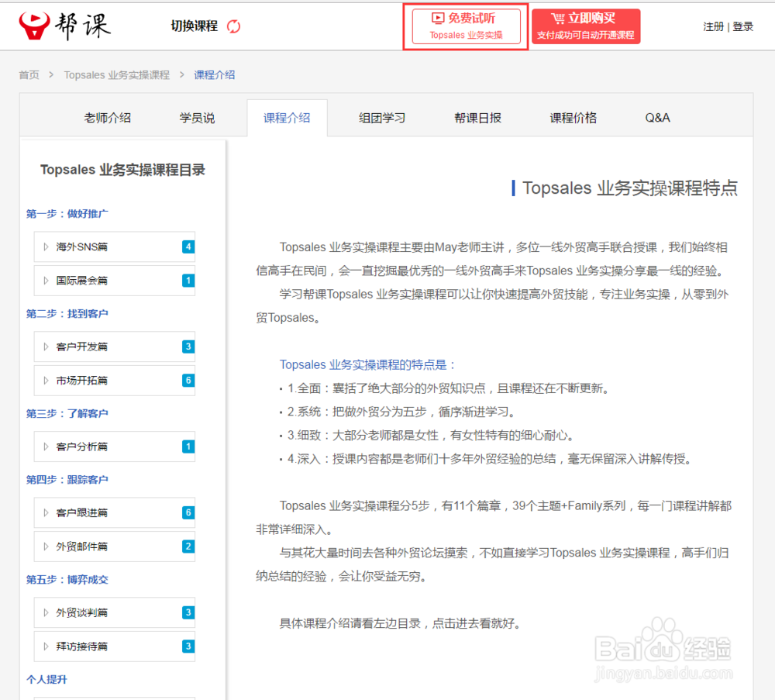View the 课程价格 tab
The height and width of the screenshot is (700, 775).
tap(573, 118)
